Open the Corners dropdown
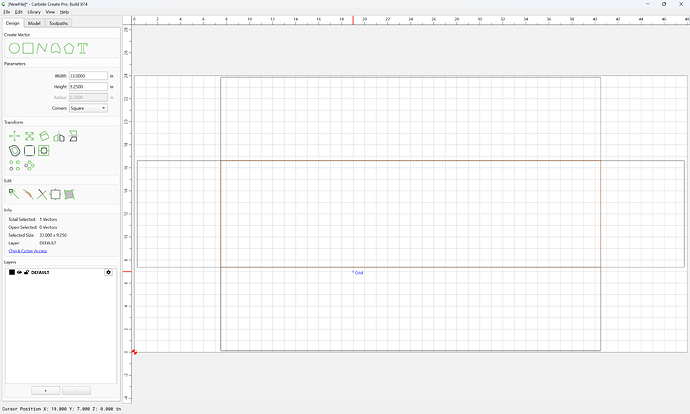This screenshot has height=414, width=690. (x=88, y=108)
